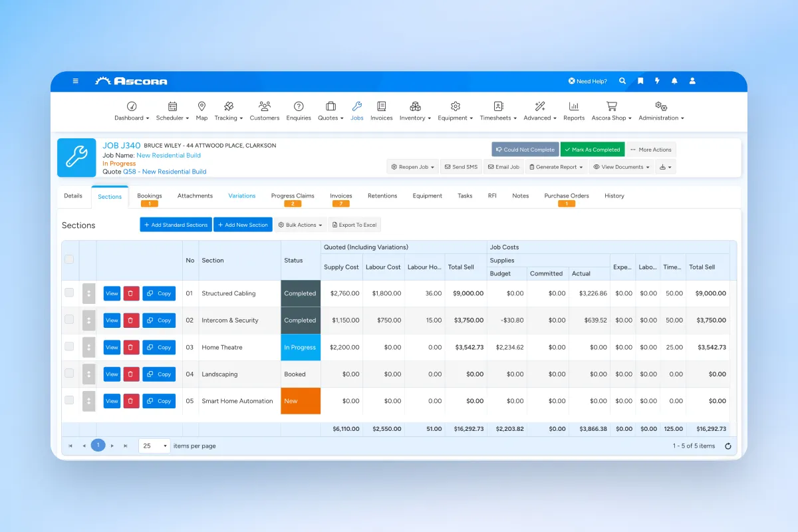View the Landscaping section
The width and height of the screenshot is (798, 532).
point(112,374)
